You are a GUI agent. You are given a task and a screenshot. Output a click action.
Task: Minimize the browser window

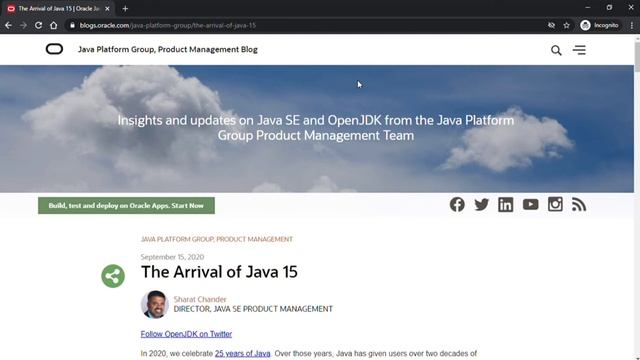[x=588, y=7]
